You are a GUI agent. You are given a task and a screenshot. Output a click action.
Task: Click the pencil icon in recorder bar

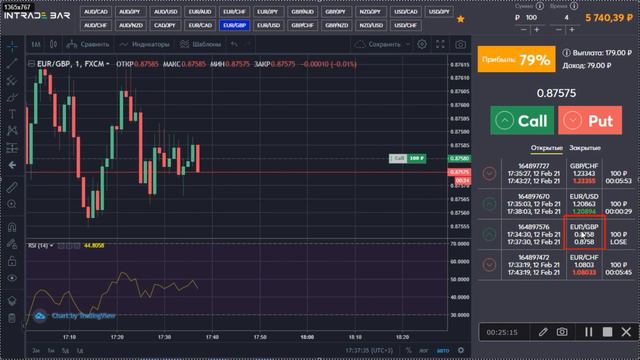pos(543,332)
